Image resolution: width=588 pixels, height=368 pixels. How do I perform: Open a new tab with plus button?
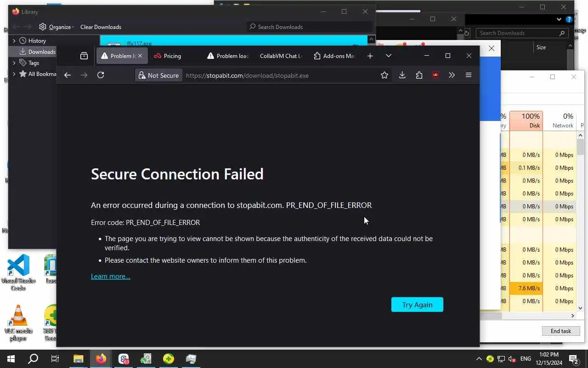(x=370, y=56)
